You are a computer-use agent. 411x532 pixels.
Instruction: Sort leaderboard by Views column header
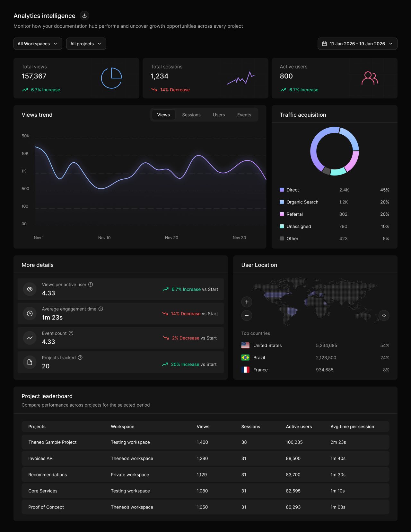203,427
